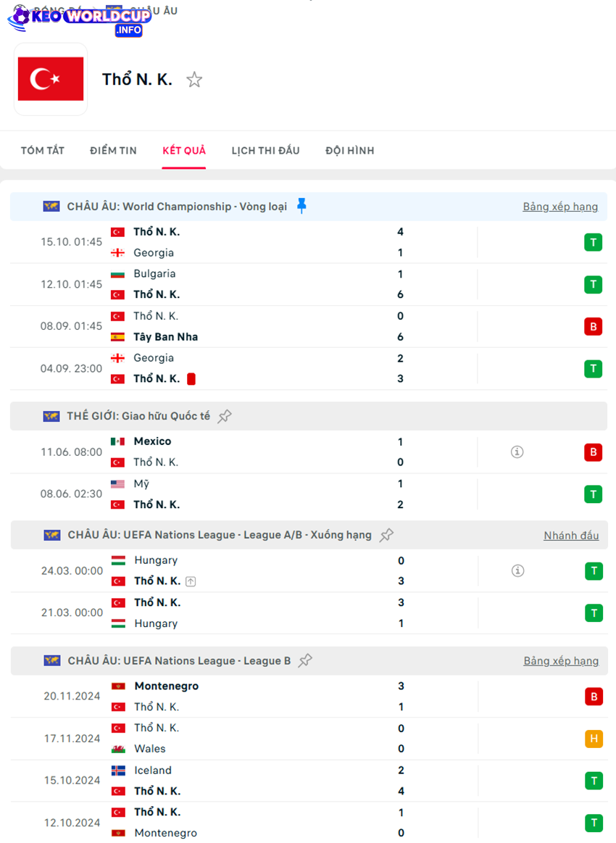Click the B badge for the Mexico match
This screenshot has width=616, height=843.
coord(593,452)
